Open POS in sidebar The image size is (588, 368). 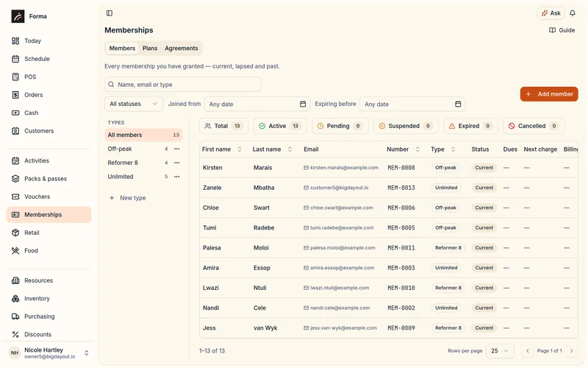tap(49, 77)
